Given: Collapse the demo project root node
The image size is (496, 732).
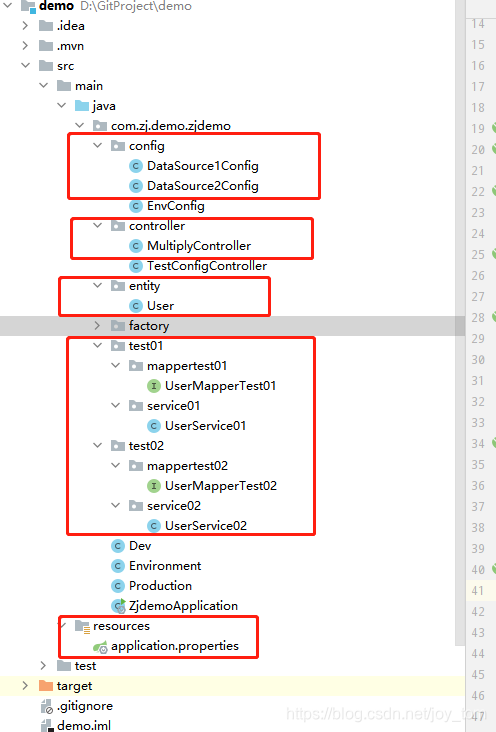Looking at the screenshot, I should pos(8,6).
